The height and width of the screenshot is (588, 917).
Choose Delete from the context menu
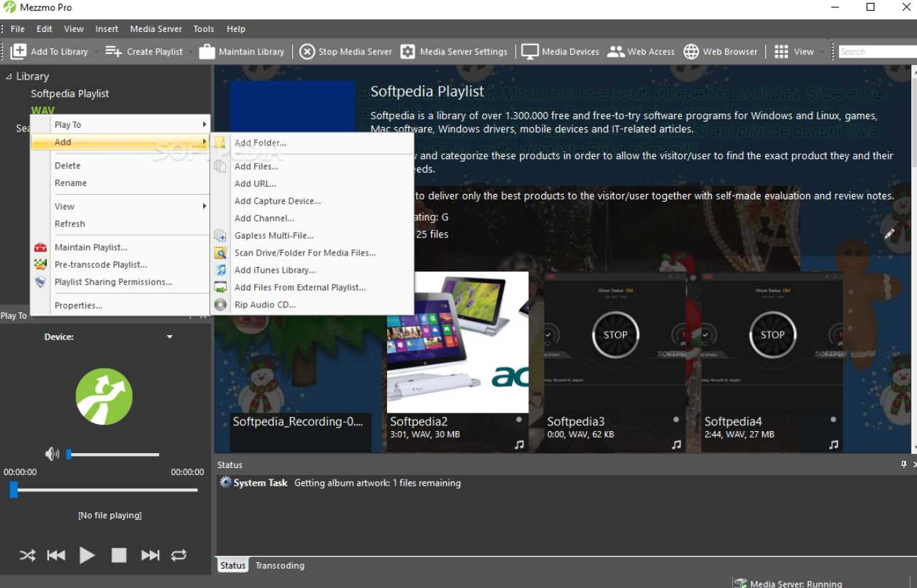click(x=67, y=165)
